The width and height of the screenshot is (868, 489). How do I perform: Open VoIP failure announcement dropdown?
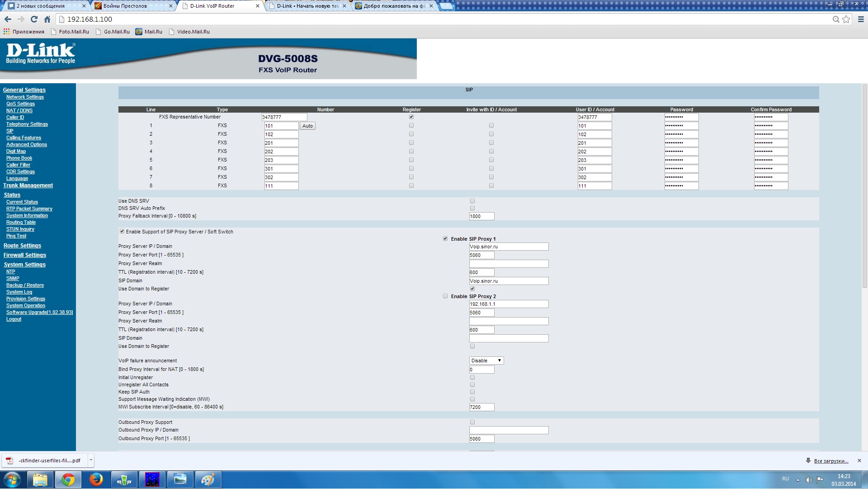coord(486,361)
